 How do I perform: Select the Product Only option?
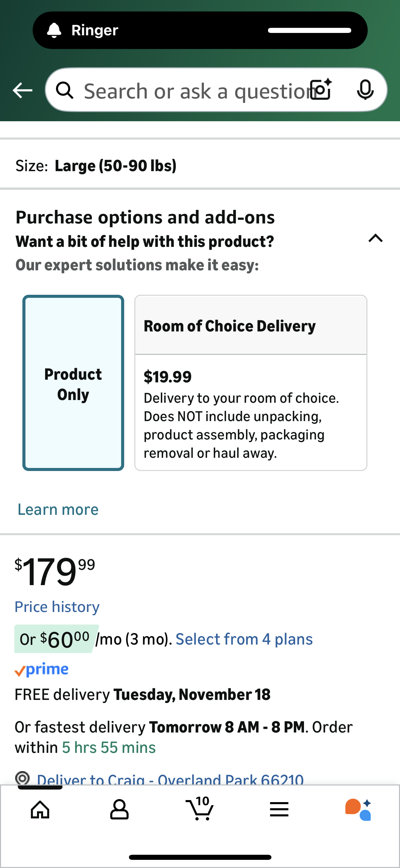click(x=73, y=383)
